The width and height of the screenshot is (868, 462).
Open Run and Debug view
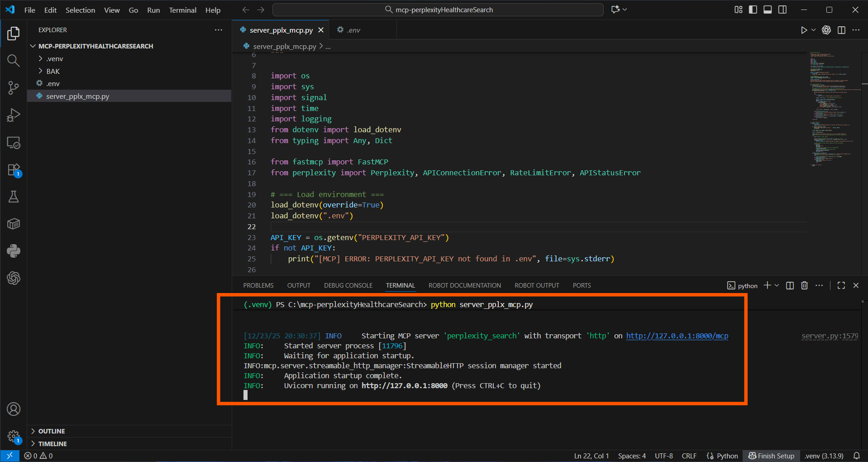pyautogui.click(x=14, y=115)
